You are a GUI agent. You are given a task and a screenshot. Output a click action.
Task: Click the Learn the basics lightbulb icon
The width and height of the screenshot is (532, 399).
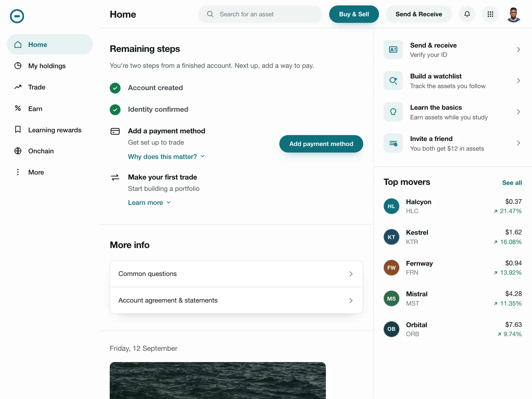(x=393, y=112)
